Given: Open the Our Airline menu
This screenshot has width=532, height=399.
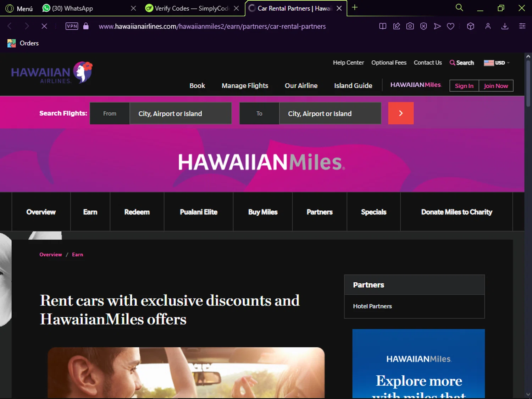Looking at the screenshot, I should (301, 85).
